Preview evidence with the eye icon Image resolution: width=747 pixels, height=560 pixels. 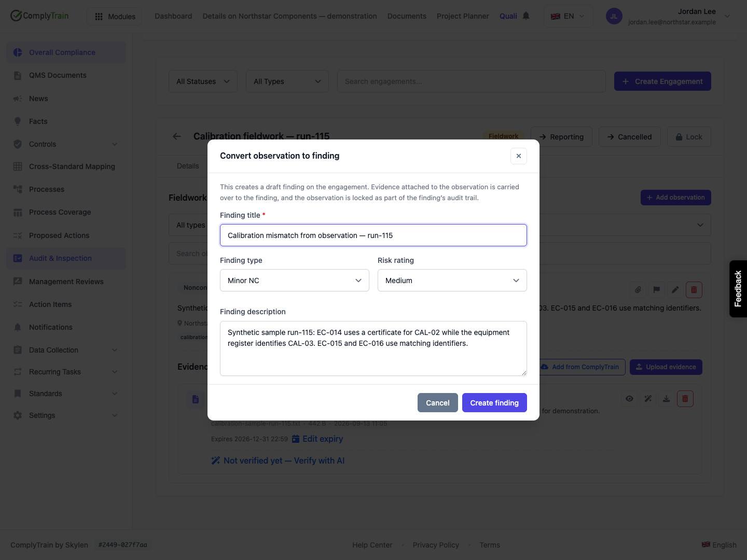point(629,399)
